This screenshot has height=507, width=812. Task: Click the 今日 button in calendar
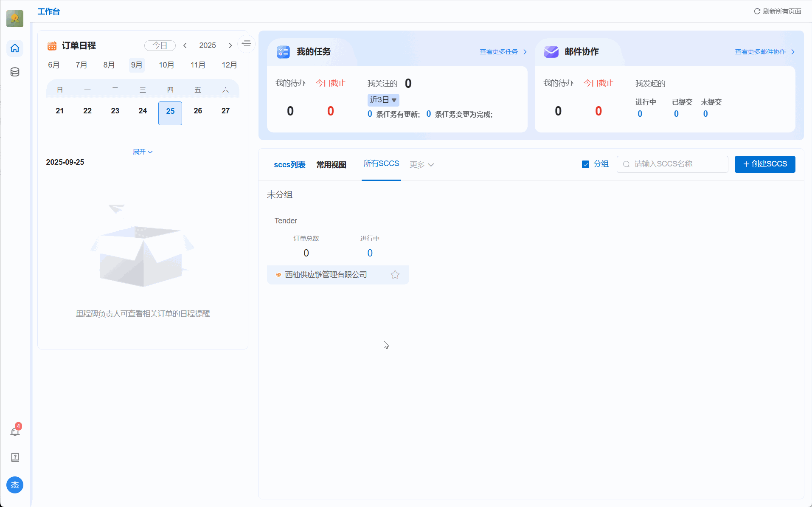160,45
